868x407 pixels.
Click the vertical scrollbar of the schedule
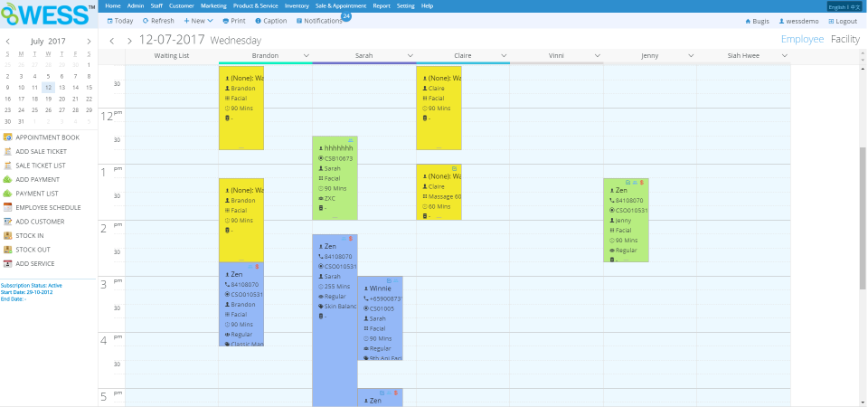(x=863, y=218)
